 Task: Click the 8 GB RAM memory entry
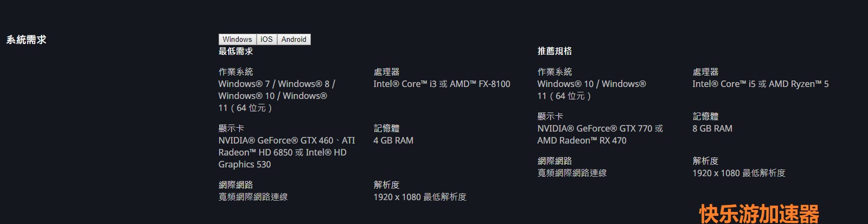[x=712, y=128]
